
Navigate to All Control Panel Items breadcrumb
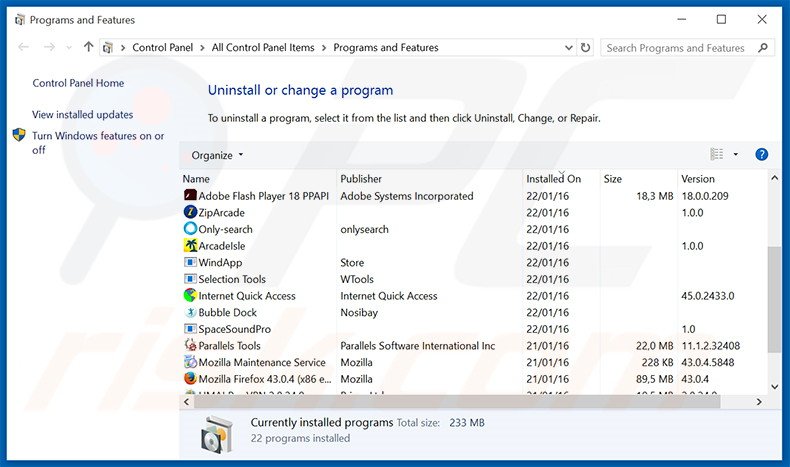point(262,47)
